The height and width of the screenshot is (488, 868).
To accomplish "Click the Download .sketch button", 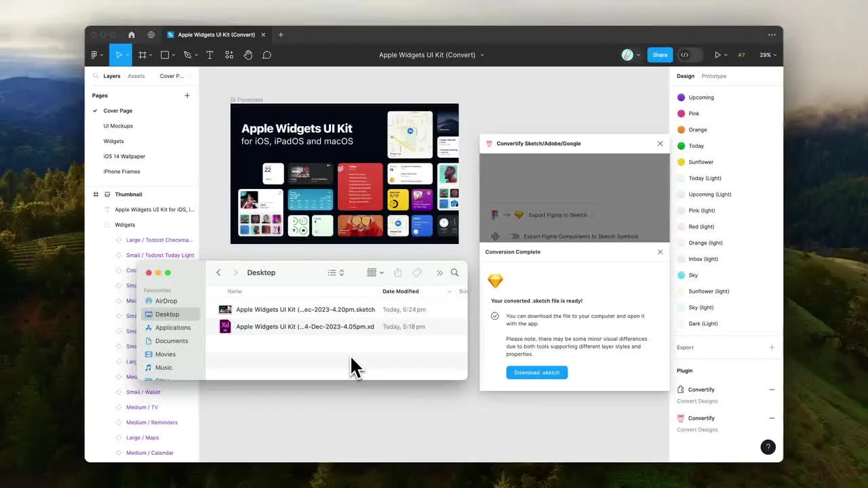I will [x=536, y=372].
